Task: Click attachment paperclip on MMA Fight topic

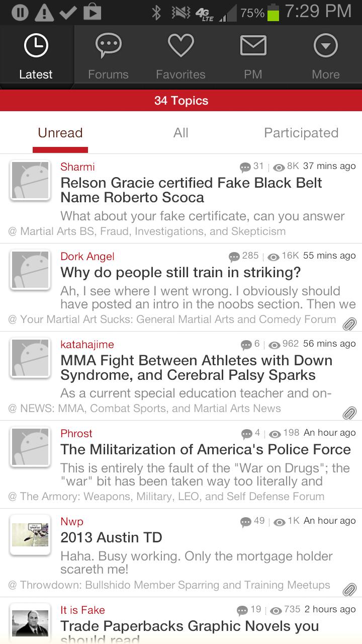Action: 349,413
